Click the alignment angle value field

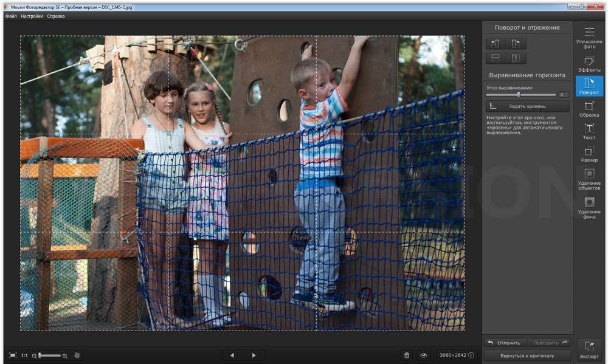pyautogui.click(x=564, y=95)
